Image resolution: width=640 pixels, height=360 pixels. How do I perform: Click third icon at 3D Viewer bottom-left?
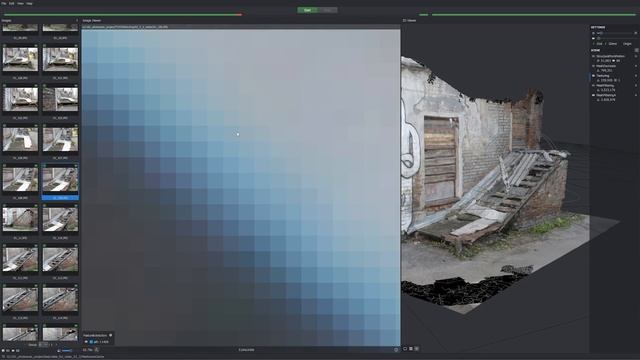(416, 349)
